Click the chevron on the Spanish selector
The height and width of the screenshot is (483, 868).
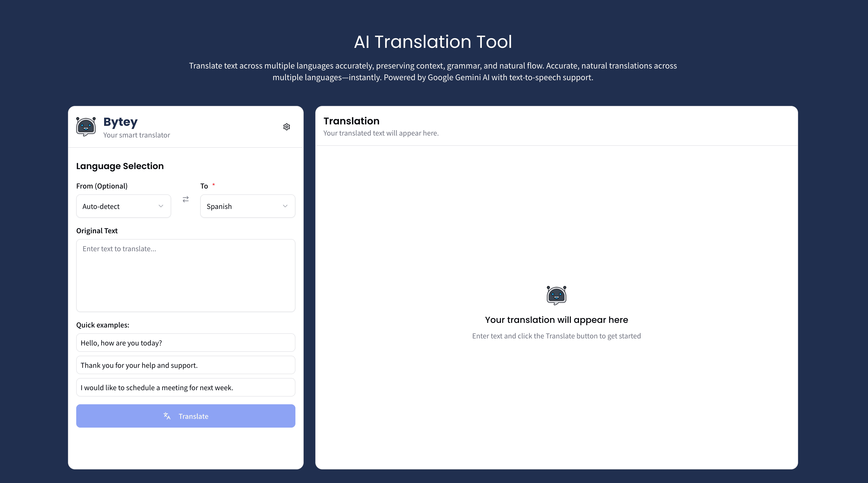click(x=285, y=206)
